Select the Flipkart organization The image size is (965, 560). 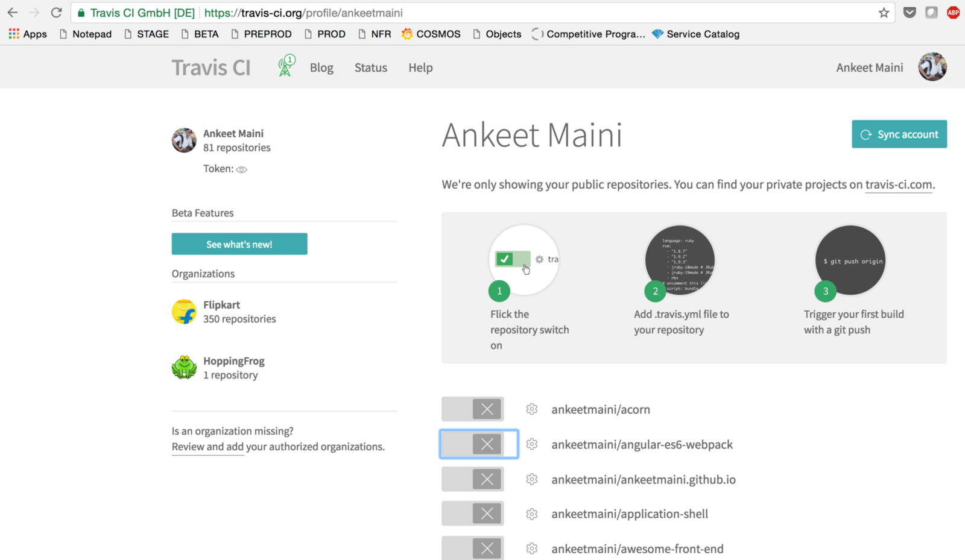point(221,305)
